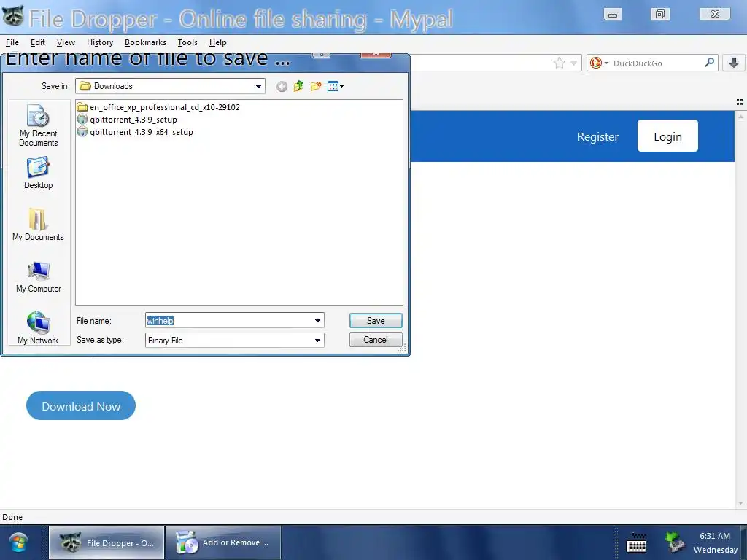
Task: Open the on-screen keyboard tray icon
Action: coord(636,542)
